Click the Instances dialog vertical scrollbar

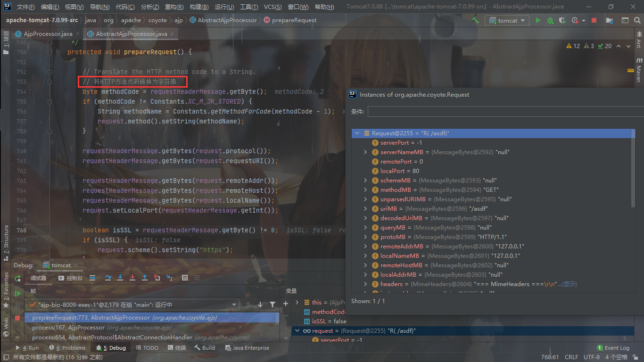tap(633, 169)
